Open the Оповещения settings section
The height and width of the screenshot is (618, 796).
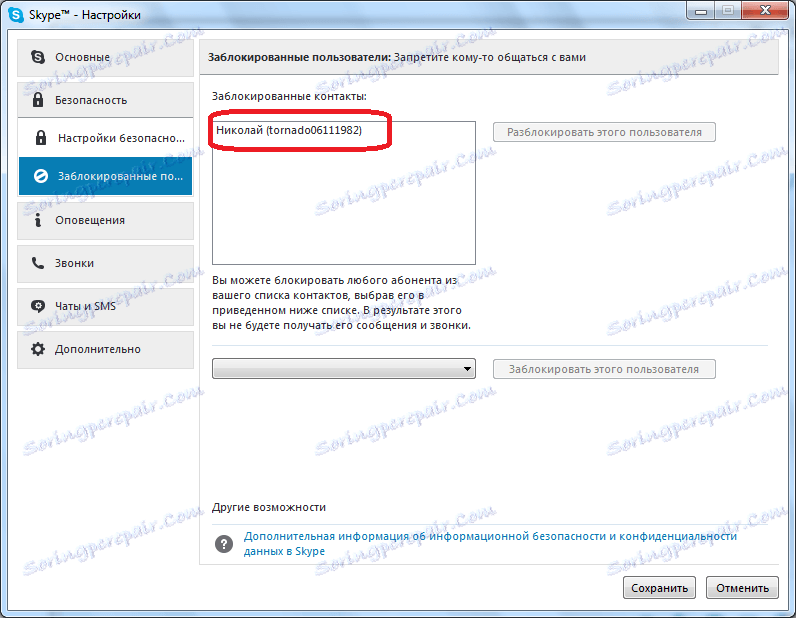[106, 220]
